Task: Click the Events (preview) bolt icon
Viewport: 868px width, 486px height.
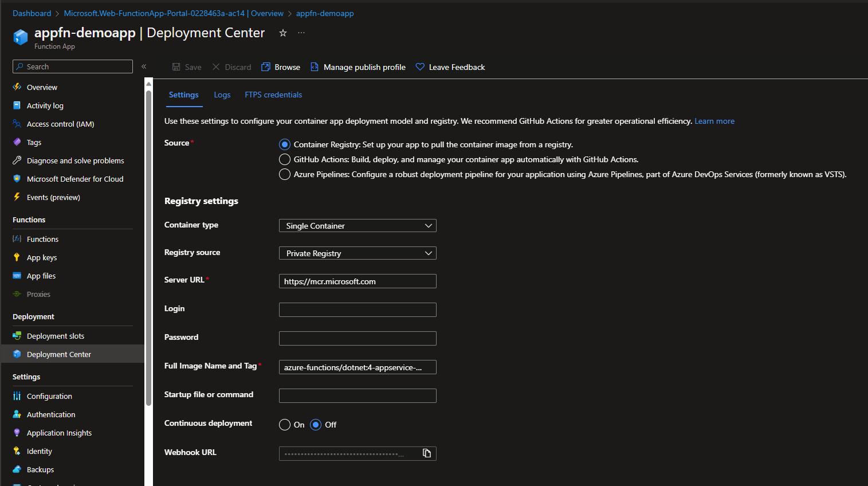Action: 17,197
